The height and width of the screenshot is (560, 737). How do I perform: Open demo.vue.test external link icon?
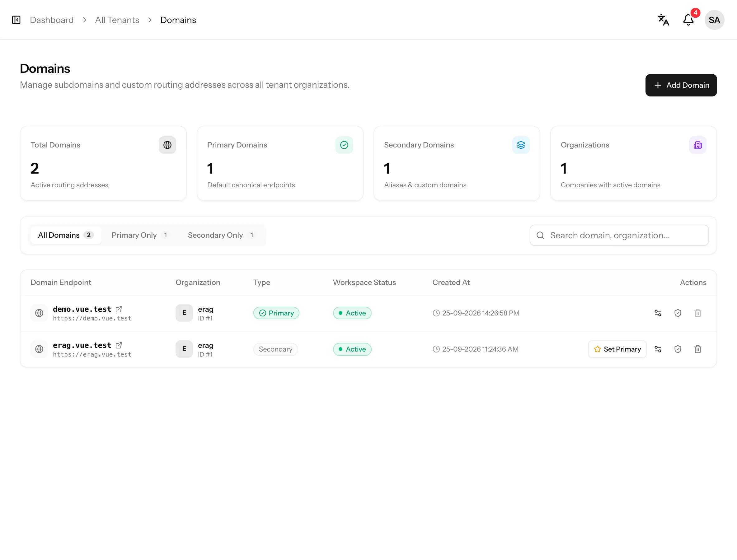[119, 309]
